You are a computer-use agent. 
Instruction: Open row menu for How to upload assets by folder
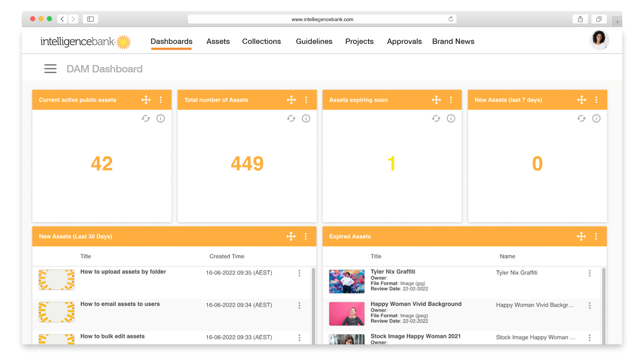tap(299, 273)
